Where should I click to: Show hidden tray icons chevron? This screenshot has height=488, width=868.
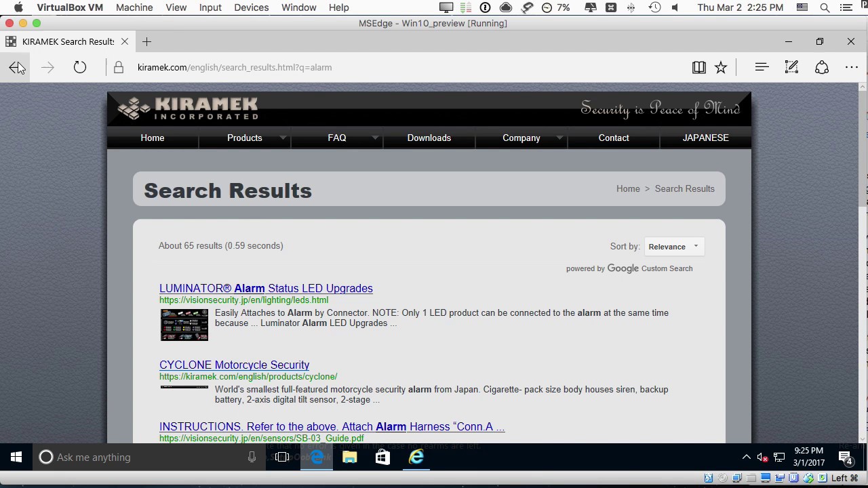click(747, 457)
